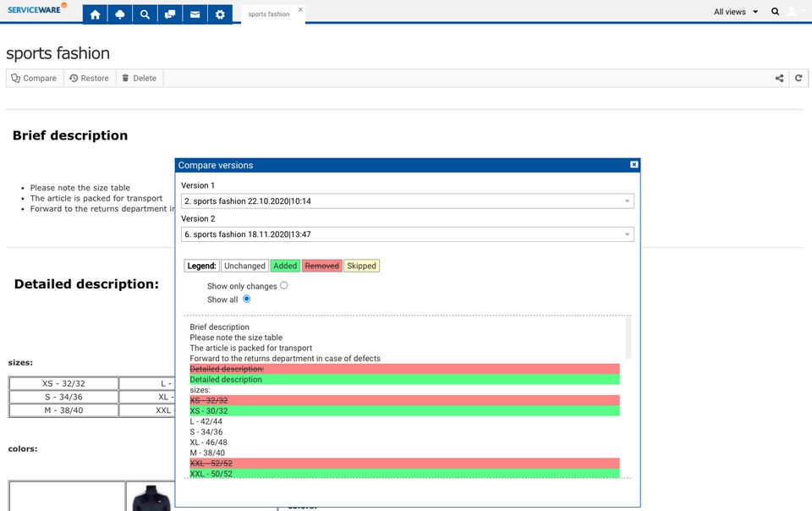Open the settings gear icon in navigation bar
This screenshot has height=511, width=812.
coord(220,14)
